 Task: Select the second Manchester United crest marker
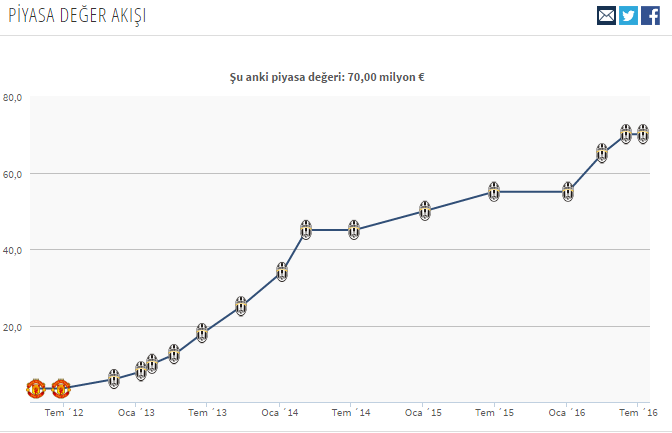tap(60, 388)
